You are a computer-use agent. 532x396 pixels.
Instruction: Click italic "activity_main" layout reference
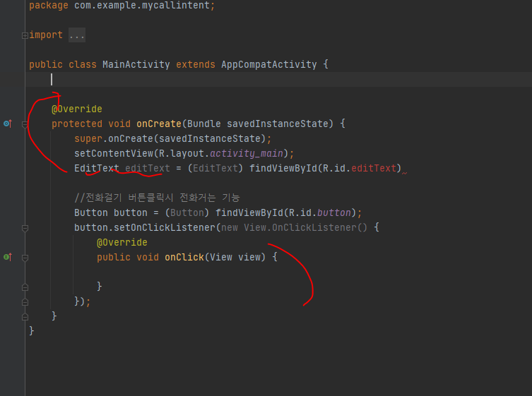[x=247, y=153]
